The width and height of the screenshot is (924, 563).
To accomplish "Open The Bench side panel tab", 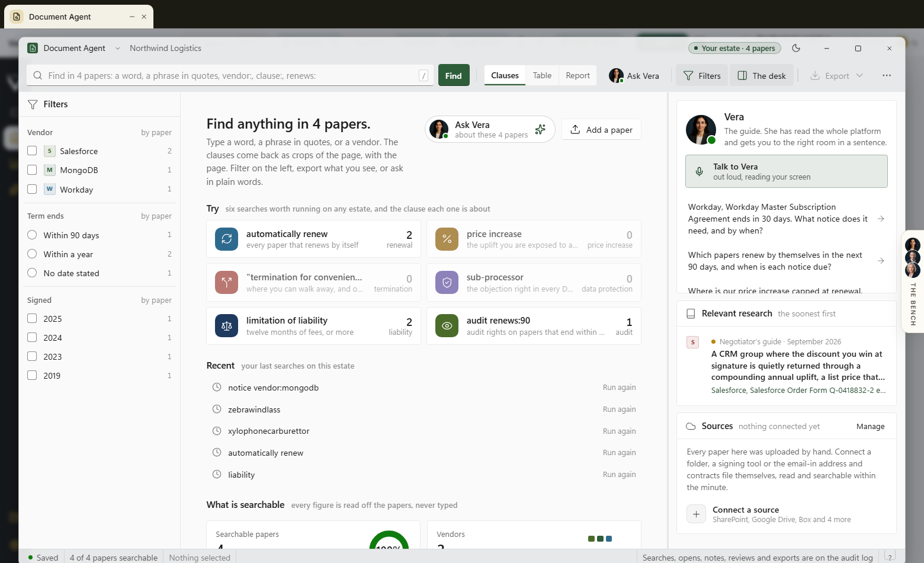I will coord(913,281).
